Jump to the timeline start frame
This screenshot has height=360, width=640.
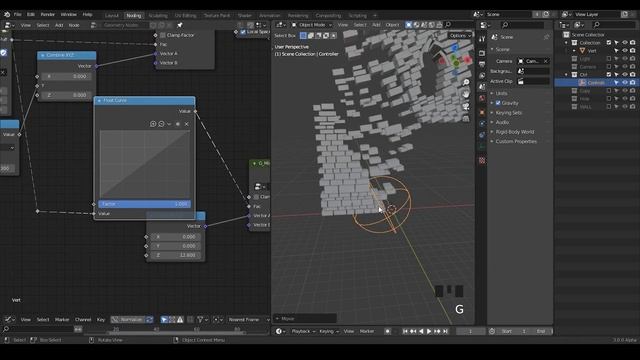point(405,331)
